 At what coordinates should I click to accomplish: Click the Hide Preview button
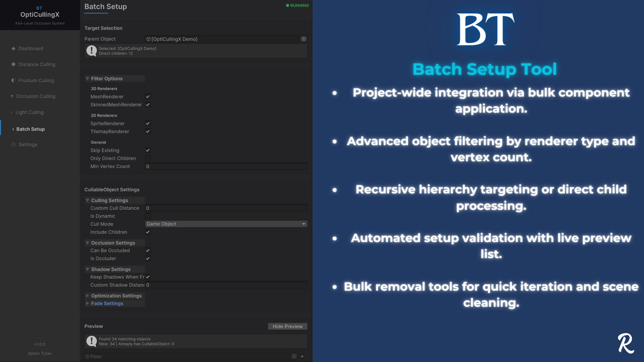pos(287,326)
